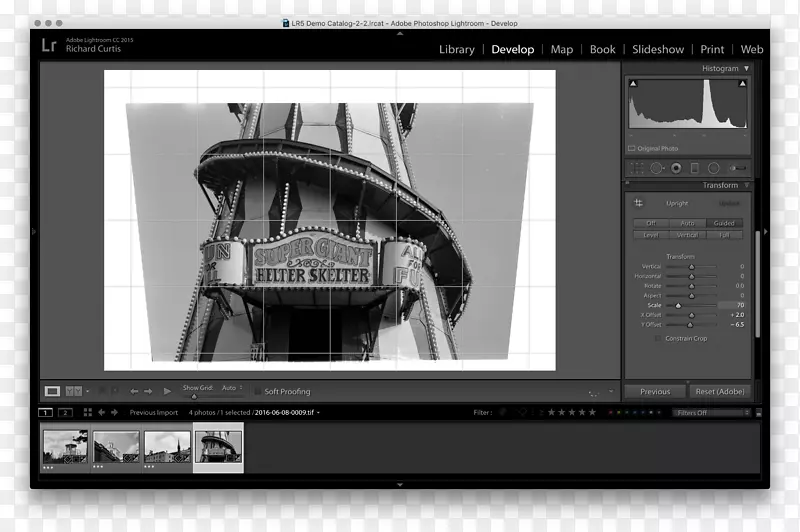The width and height of the screenshot is (800, 532).
Task: Switch to the Web module
Action: point(752,49)
